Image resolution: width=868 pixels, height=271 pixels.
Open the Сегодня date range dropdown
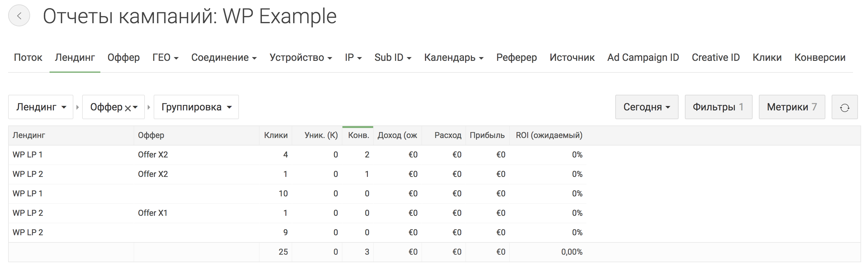click(646, 107)
